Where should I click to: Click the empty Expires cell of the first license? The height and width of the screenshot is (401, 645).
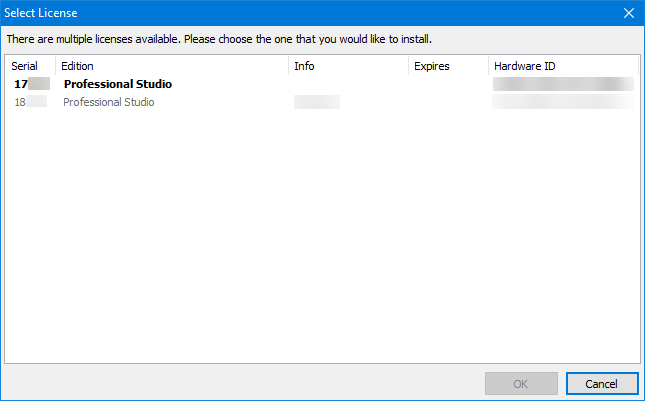coord(447,84)
